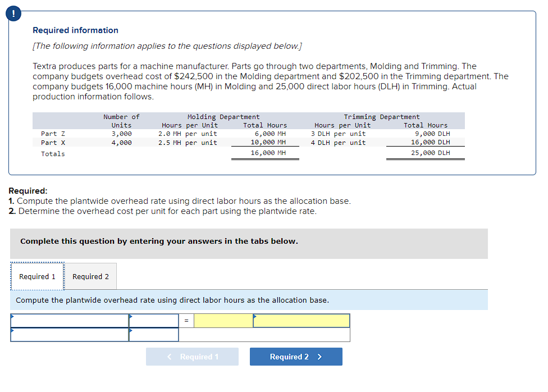The width and height of the screenshot is (548, 392).
Task: Switch to the Required 2 tab
Action: (x=90, y=276)
